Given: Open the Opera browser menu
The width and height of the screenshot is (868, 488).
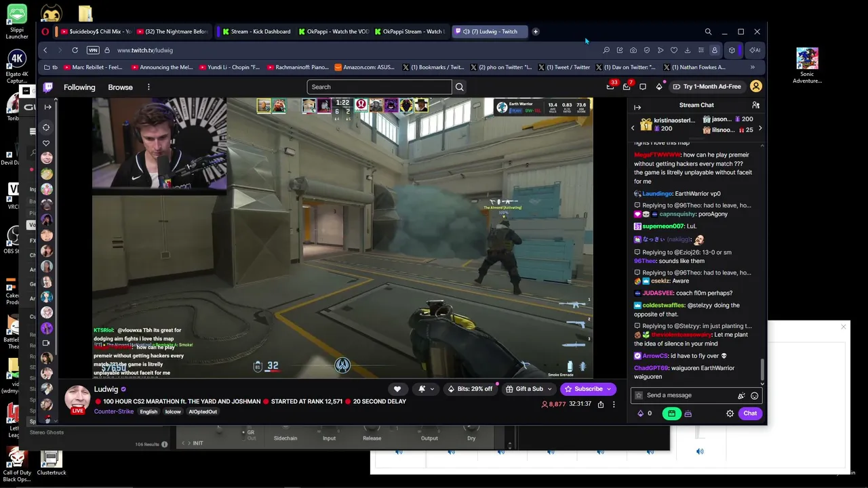Looking at the screenshot, I should 45,31.
